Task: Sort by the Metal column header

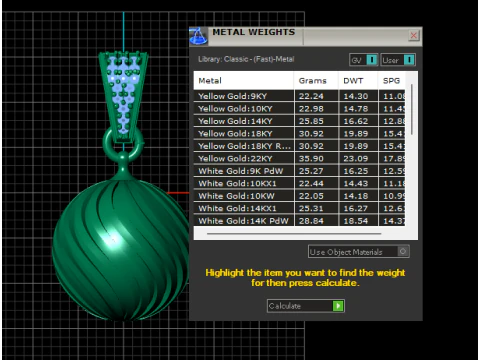Action: [x=244, y=81]
